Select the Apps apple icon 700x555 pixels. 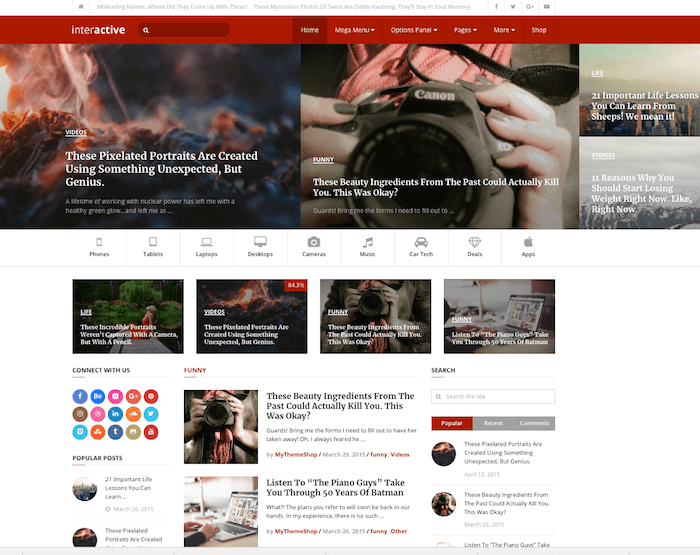[x=528, y=242]
